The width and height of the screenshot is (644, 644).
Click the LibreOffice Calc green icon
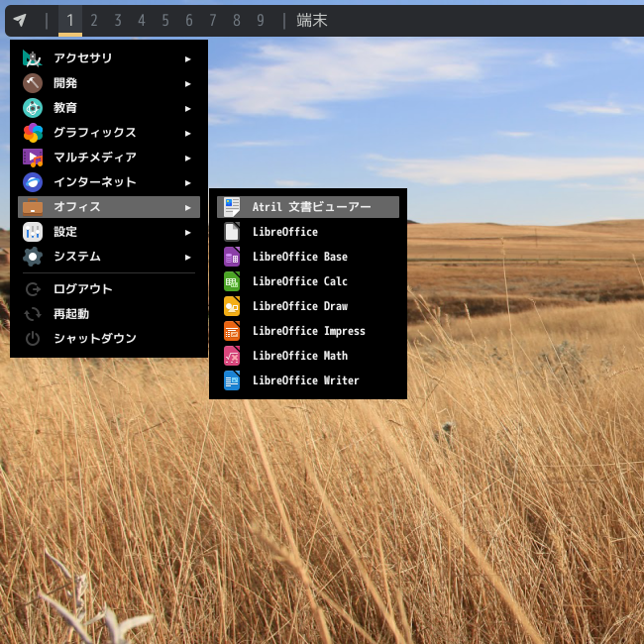(x=232, y=281)
